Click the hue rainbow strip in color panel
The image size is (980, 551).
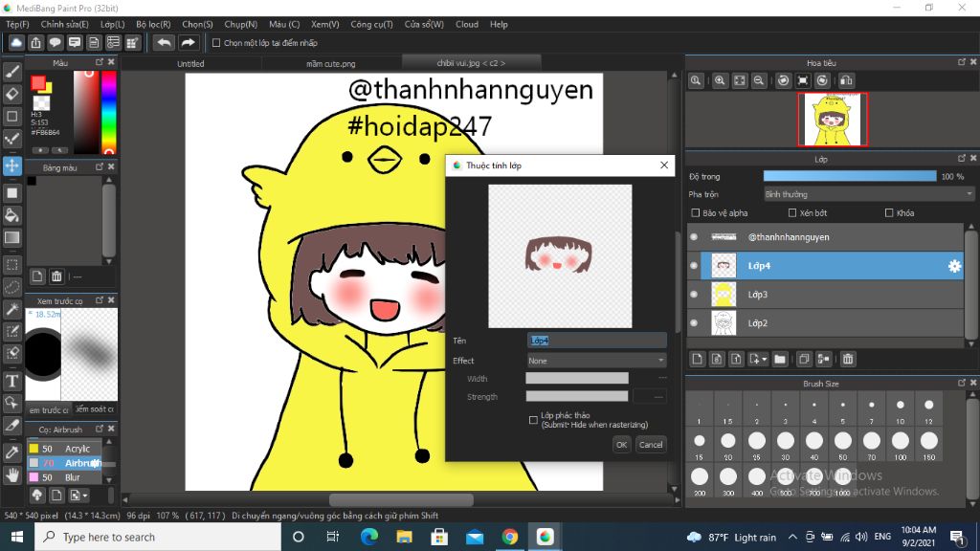[x=109, y=112]
